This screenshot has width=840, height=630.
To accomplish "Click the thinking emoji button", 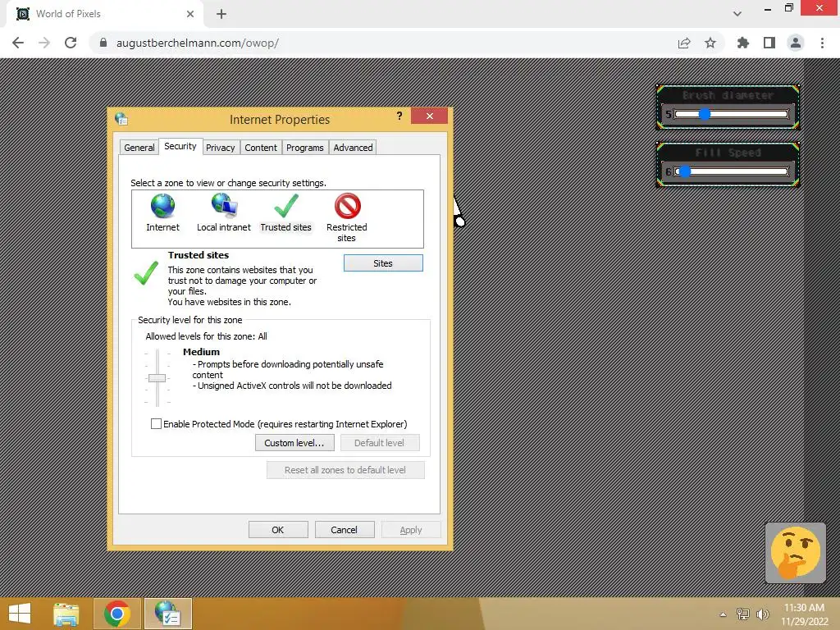I will click(796, 553).
